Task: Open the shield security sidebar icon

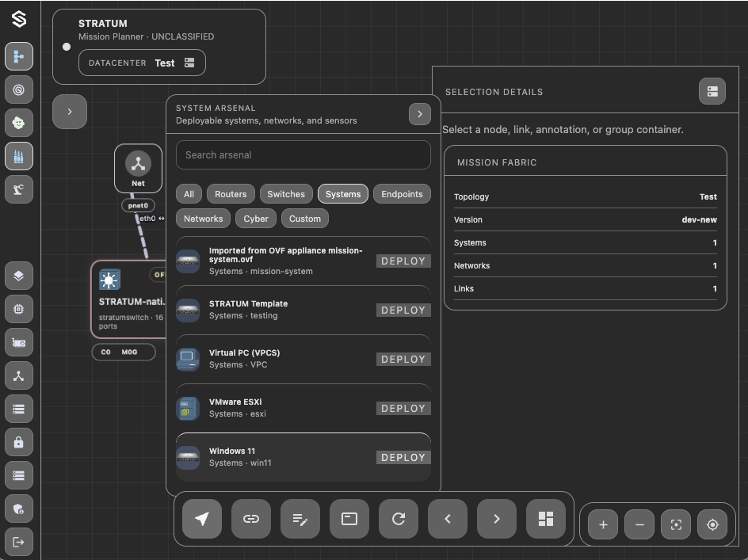Action: tap(18, 509)
